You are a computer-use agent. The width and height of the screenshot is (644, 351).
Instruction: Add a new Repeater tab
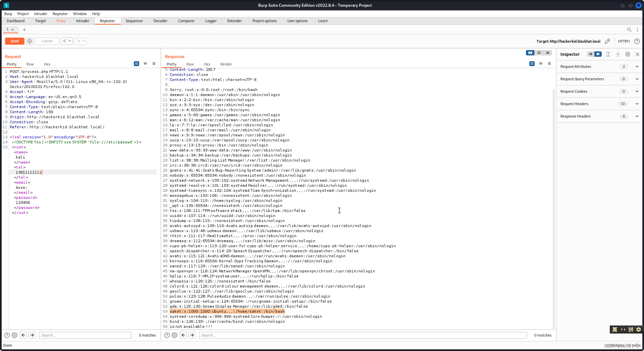24,30
